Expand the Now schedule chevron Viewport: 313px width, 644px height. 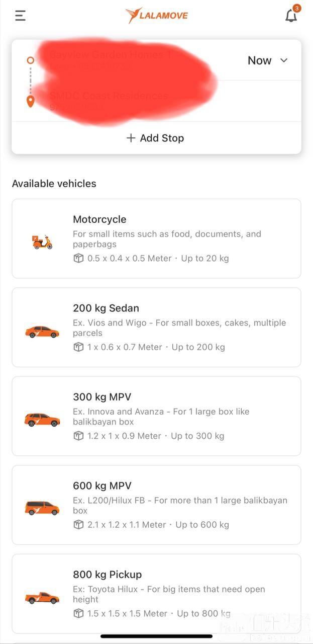point(284,60)
